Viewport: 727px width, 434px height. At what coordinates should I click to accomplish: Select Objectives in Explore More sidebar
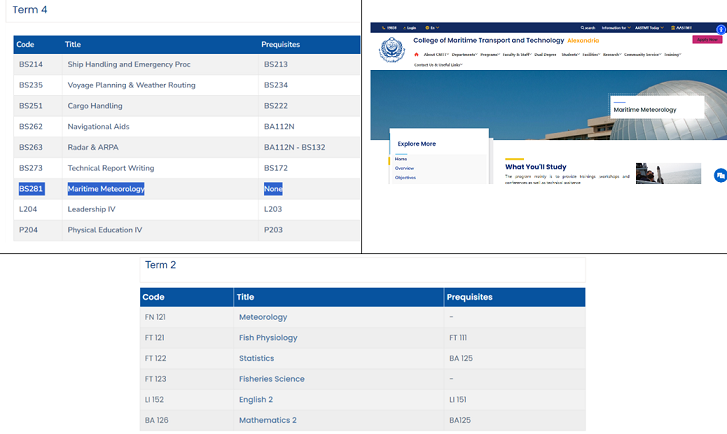(405, 177)
